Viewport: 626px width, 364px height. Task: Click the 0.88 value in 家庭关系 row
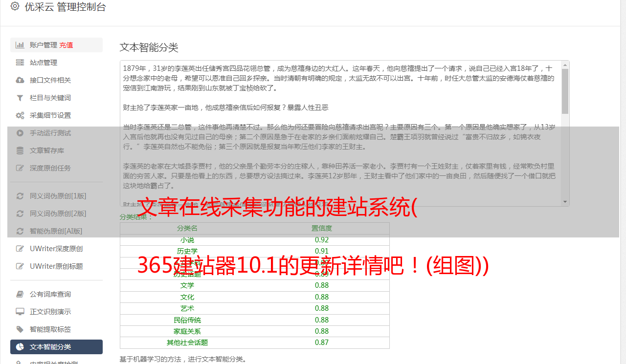322,331
